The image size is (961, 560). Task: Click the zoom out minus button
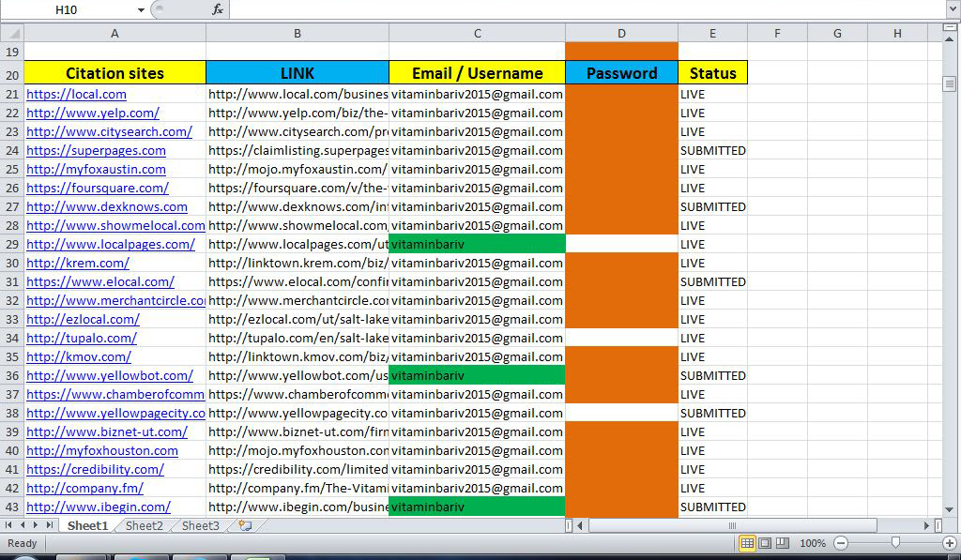[x=841, y=543]
